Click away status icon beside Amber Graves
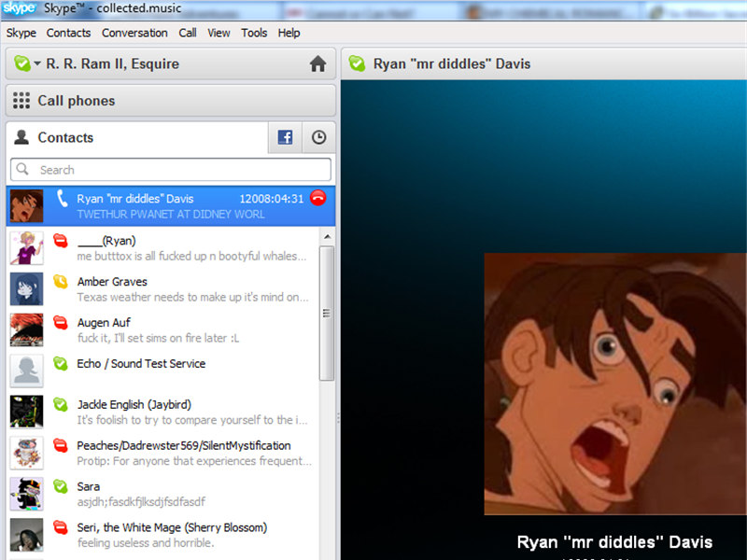Image resolution: width=747 pixels, height=560 pixels. pos(61,282)
